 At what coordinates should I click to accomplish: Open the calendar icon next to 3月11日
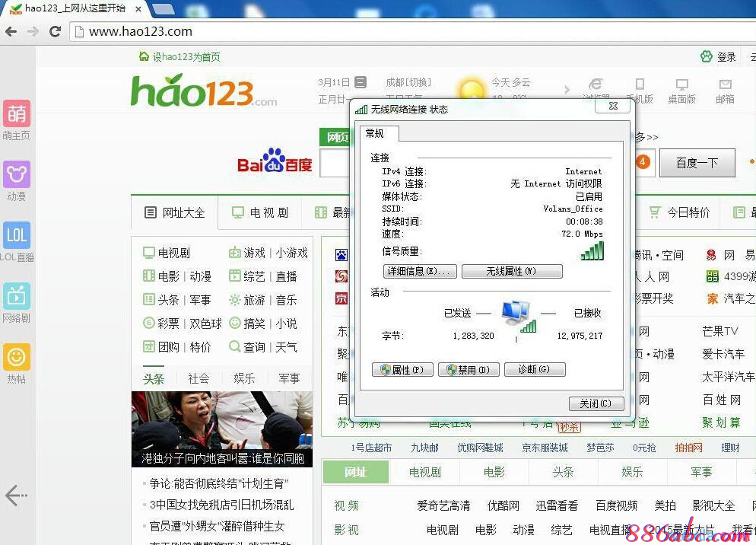[x=361, y=82]
